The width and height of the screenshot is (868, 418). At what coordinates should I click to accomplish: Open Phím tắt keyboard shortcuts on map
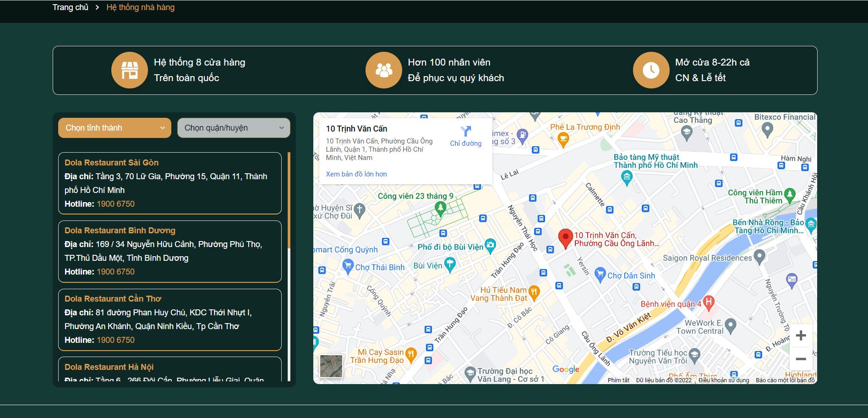point(618,380)
